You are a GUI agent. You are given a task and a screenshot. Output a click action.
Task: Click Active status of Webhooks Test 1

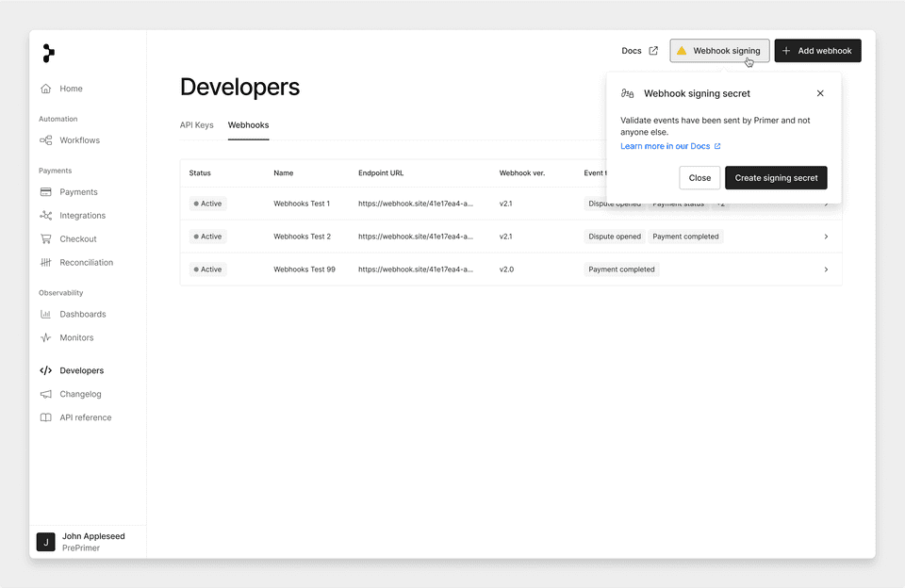pos(207,204)
